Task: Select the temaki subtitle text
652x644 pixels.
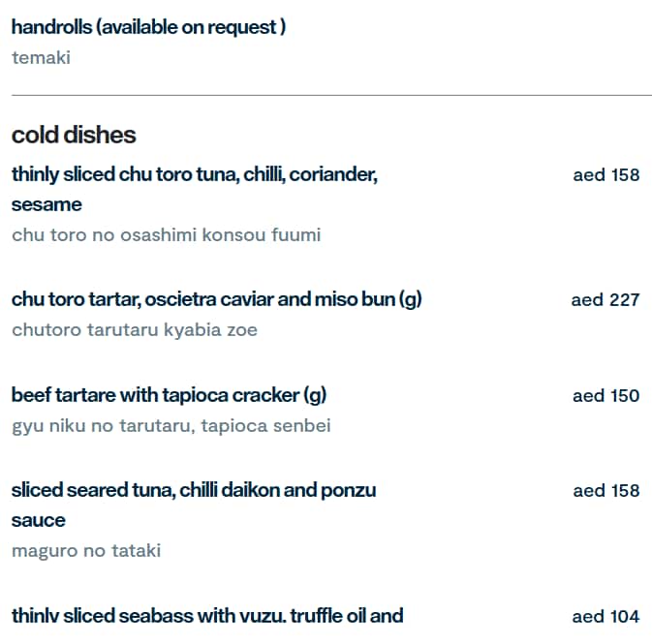Action: [41, 58]
